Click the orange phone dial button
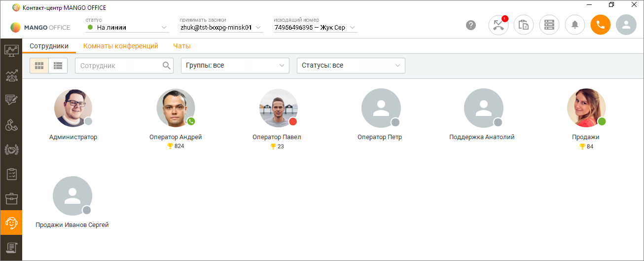Image resolution: width=644 pixels, height=261 pixels. pyautogui.click(x=601, y=25)
